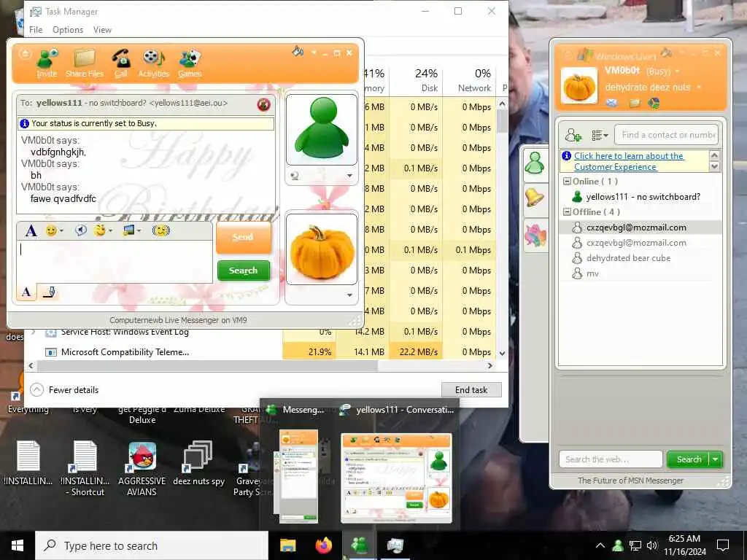Open Firefox from the taskbar
Image resolution: width=747 pixels, height=560 pixels.
[x=324, y=545]
